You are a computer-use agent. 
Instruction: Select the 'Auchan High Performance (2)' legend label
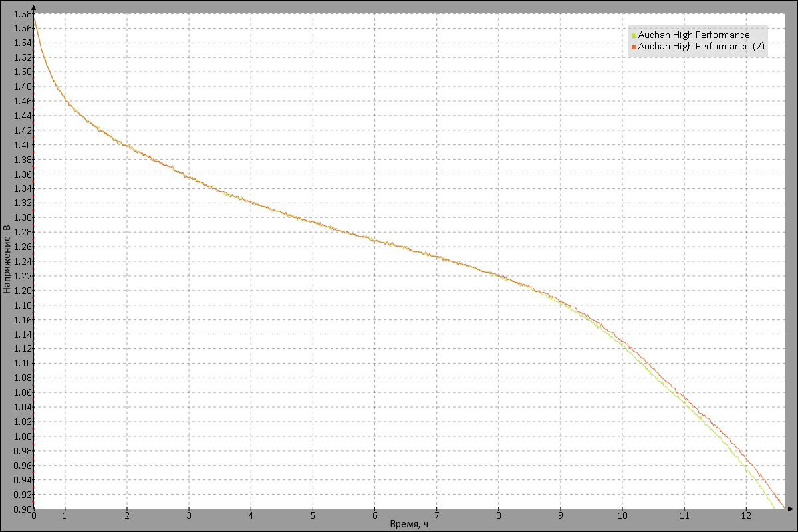[701, 47]
